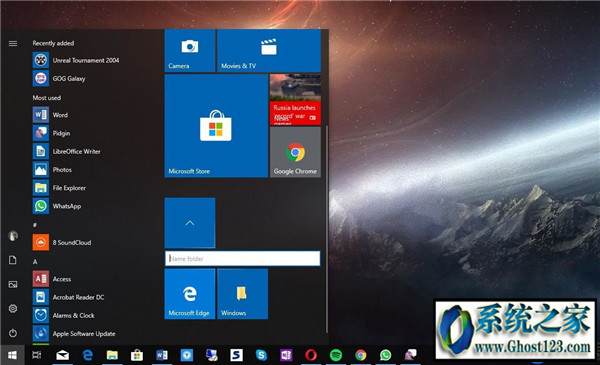Open File Explorer from taskbar

click(x=112, y=355)
